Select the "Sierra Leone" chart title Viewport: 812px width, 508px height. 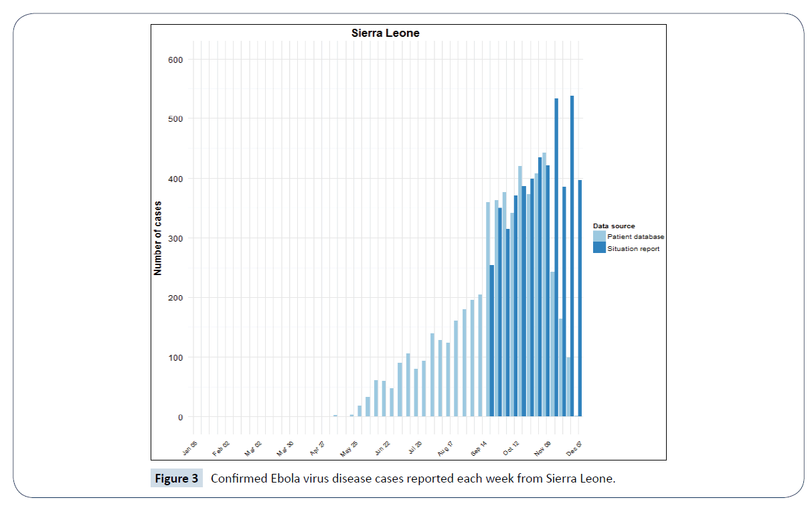pyautogui.click(x=386, y=33)
